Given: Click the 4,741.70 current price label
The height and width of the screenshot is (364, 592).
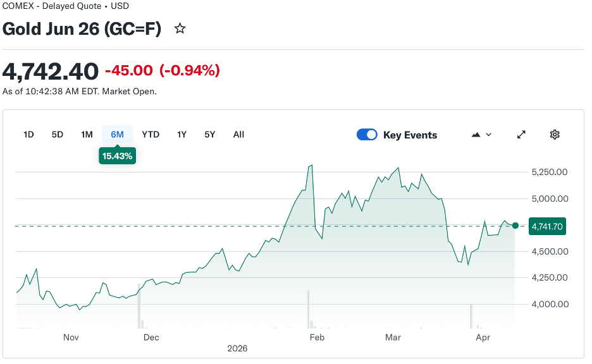Looking at the screenshot, I should coord(547,226).
